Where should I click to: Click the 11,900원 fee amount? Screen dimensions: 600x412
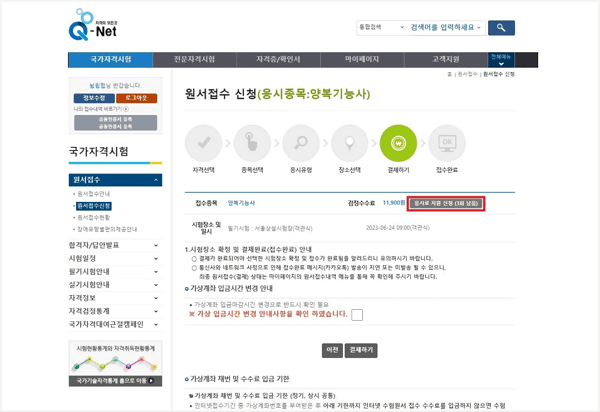(x=394, y=203)
